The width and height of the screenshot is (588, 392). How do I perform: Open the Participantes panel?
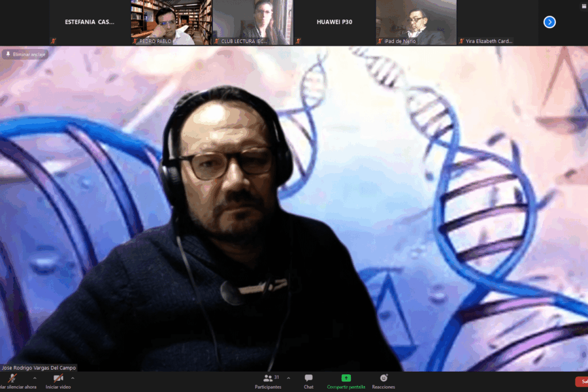(x=268, y=380)
